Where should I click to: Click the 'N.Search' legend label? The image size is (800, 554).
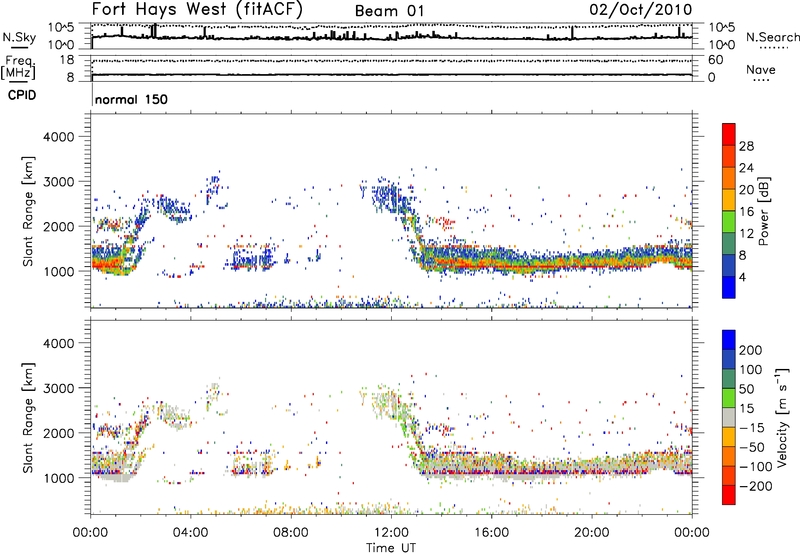[772, 37]
